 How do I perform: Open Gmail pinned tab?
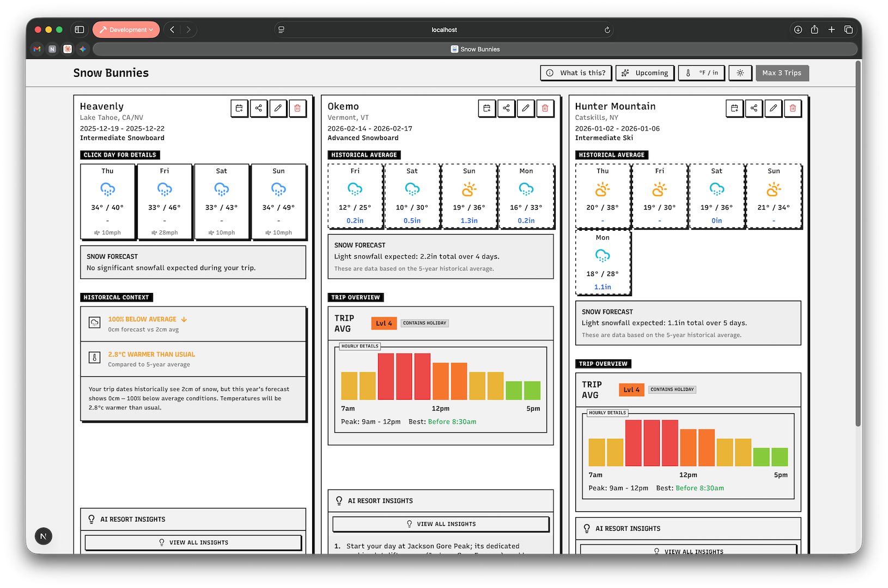pyautogui.click(x=37, y=49)
